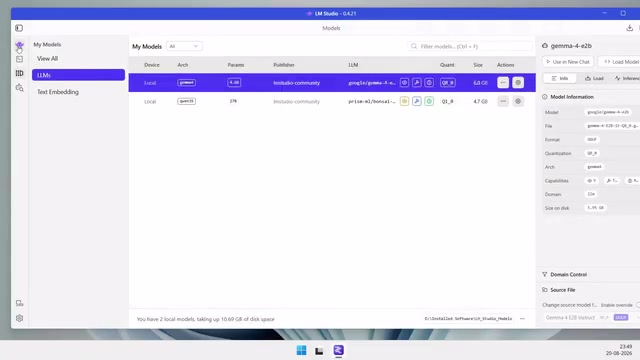Click the blue tool-use icon in bonsai row

416,101
